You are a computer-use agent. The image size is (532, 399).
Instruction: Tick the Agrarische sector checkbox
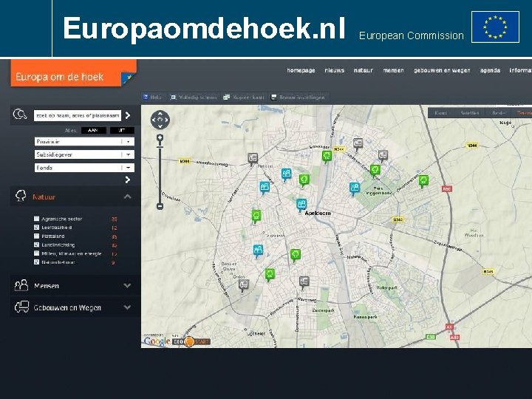(37, 219)
